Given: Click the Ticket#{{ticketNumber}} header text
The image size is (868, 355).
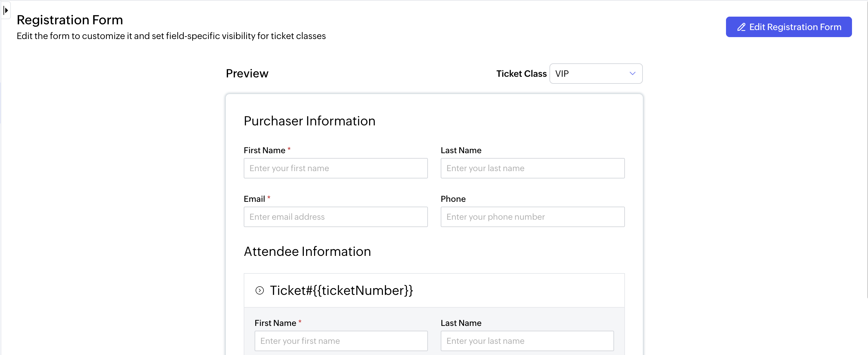Looking at the screenshot, I should pos(341,290).
